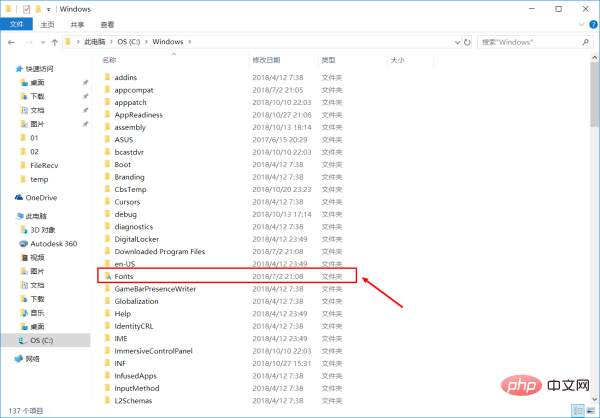This screenshot has height=418, width=600.
Task: Click the back navigation arrow
Action: pyautogui.click(x=11, y=43)
